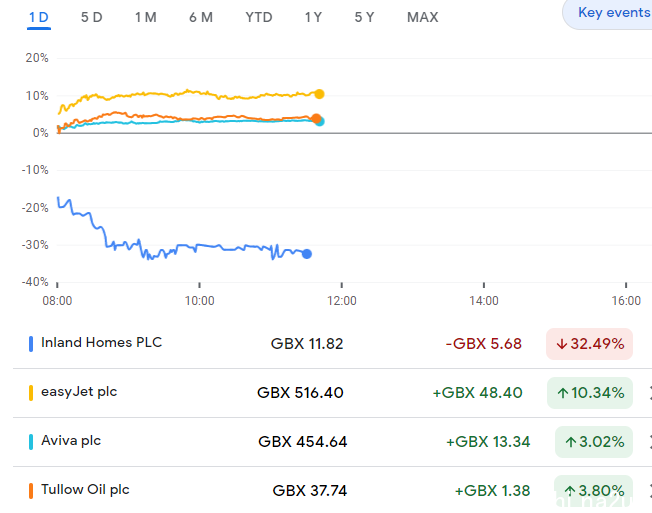652x513 pixels.
Task: Click the blue Inland Homes color marker
Action: (31, 344)
